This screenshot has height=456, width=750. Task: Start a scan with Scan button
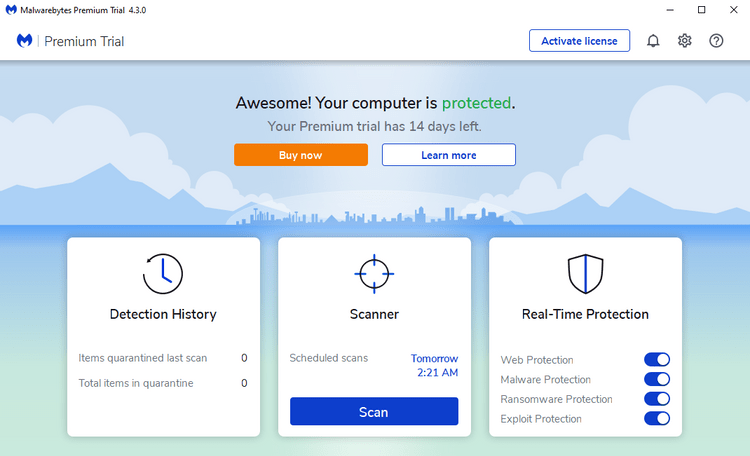tap(374, 411)
